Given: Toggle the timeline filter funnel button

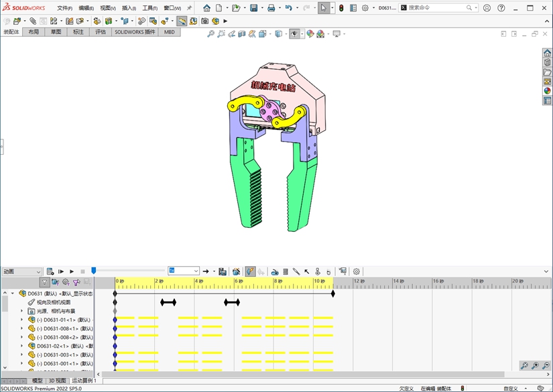Looking at the screenshot, I should coord(44,282).
